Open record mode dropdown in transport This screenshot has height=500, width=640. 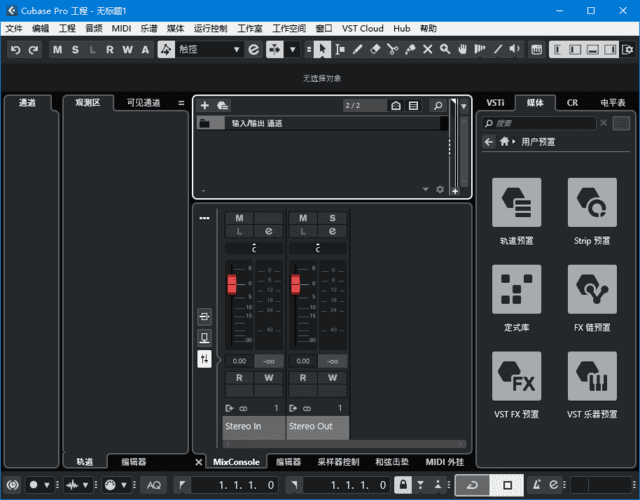[x=47, y=485]
